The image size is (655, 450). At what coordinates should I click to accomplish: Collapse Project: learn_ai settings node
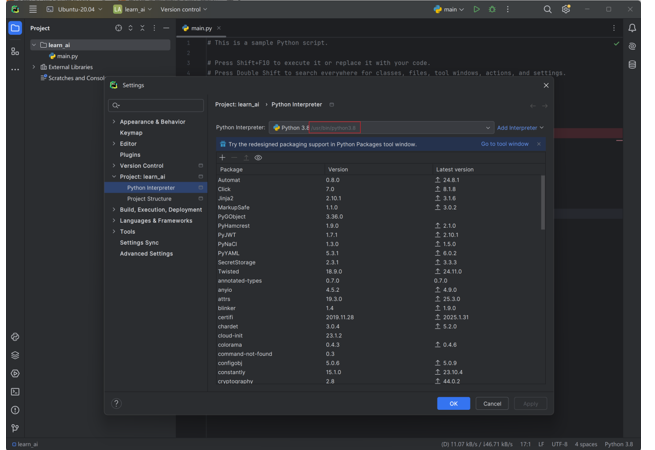point(114,176)
